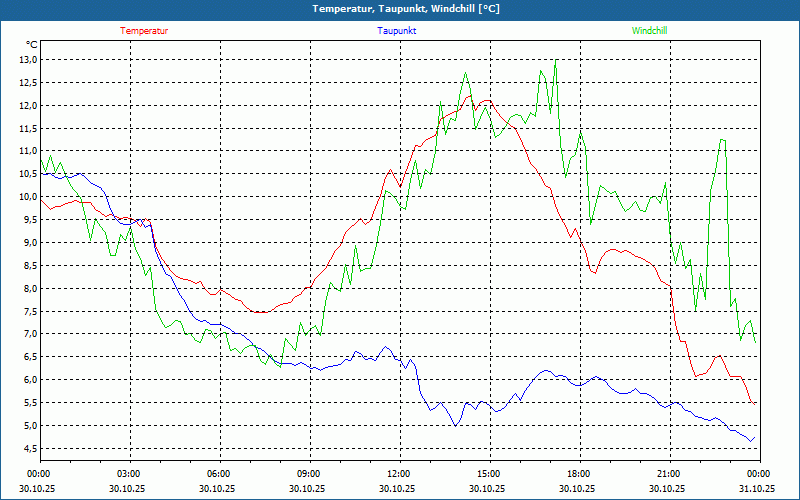This screenshot has width=800, height=500.
Task: Click the blue Taupunkt line's lowest point at midnight
Action: [750, 441]
